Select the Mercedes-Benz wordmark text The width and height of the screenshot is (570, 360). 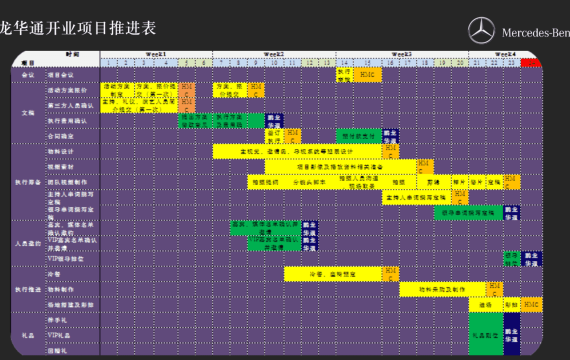click(x=536, y=33)
